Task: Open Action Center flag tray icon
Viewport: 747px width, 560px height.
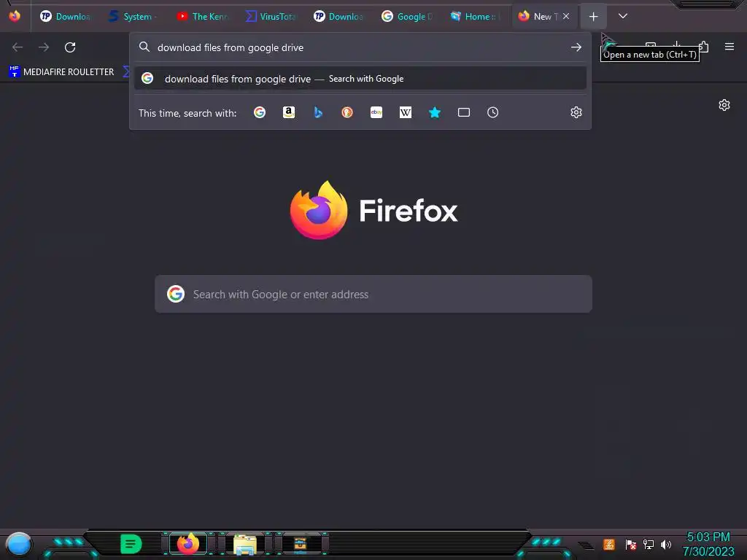Action: pyautogui.click(x=631, y=544)
